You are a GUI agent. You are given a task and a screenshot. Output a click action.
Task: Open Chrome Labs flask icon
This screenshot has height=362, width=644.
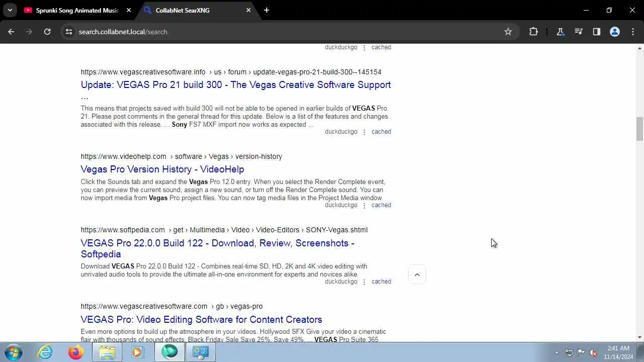(560, 32)
